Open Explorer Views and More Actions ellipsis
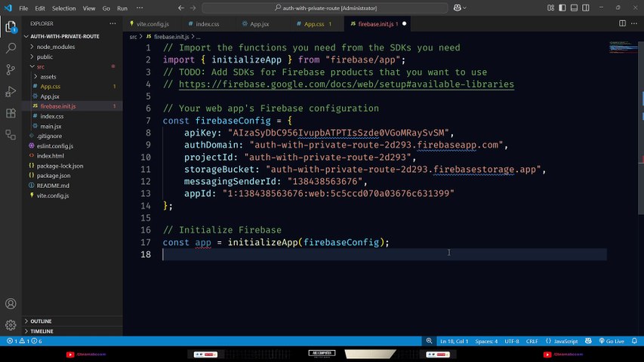 (112, 23)
